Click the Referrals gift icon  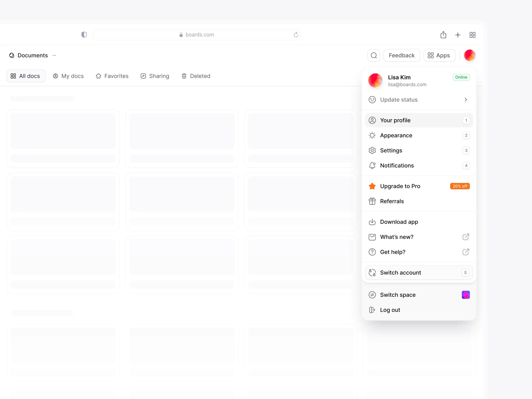tap(372, 201)
